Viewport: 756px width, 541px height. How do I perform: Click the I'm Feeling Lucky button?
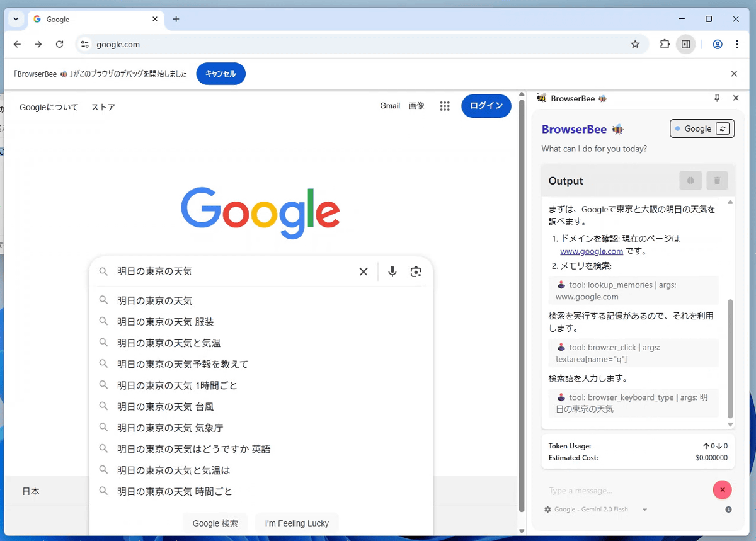tap(297, 523)
